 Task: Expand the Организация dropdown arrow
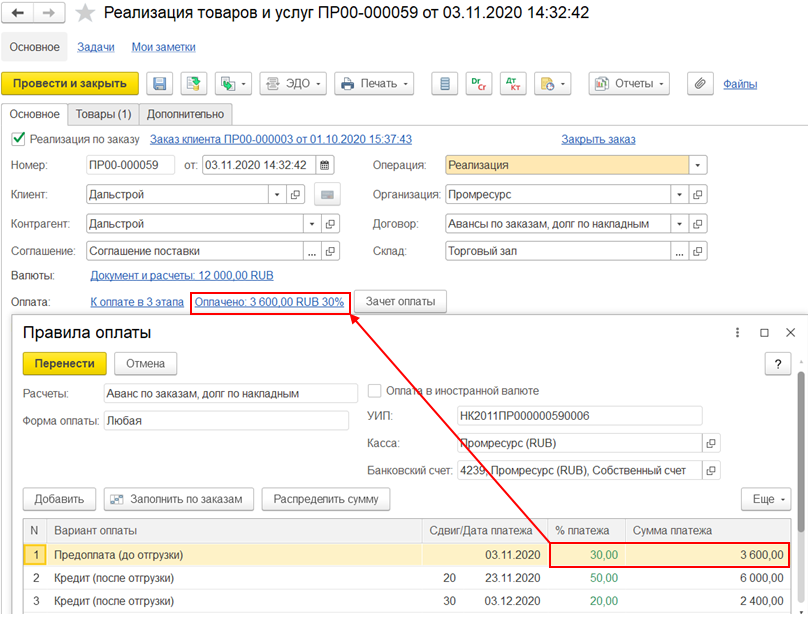[680, 195]
